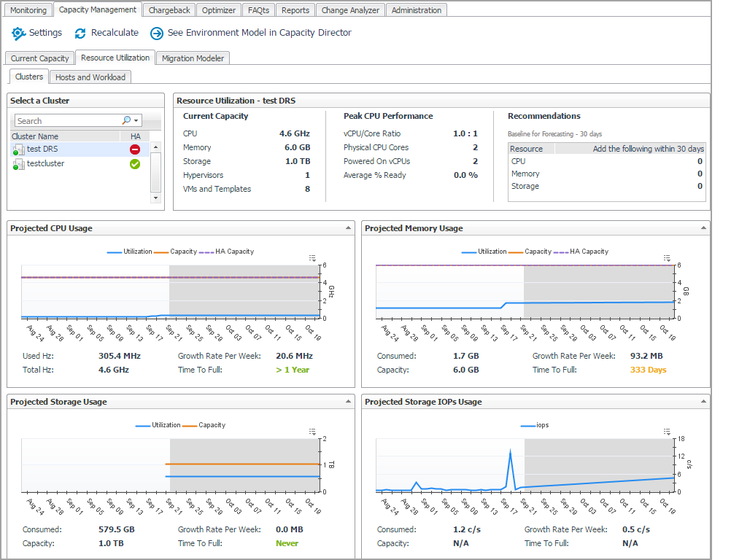Click the Hosts and Workload tab
Screen dimensions: 750x560
click(90, 77)
